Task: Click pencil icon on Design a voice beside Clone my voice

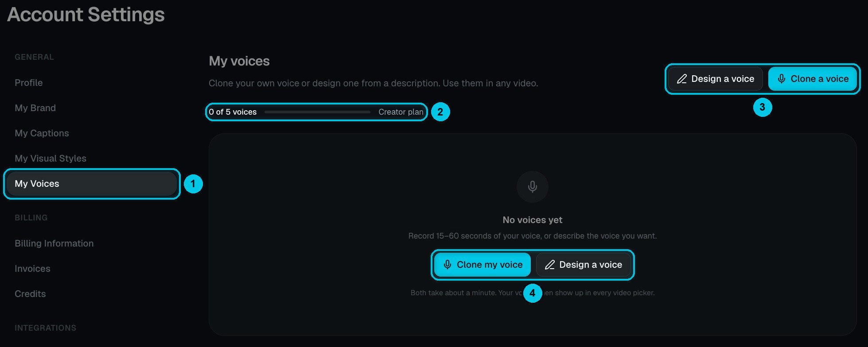Action: (550, 265)
